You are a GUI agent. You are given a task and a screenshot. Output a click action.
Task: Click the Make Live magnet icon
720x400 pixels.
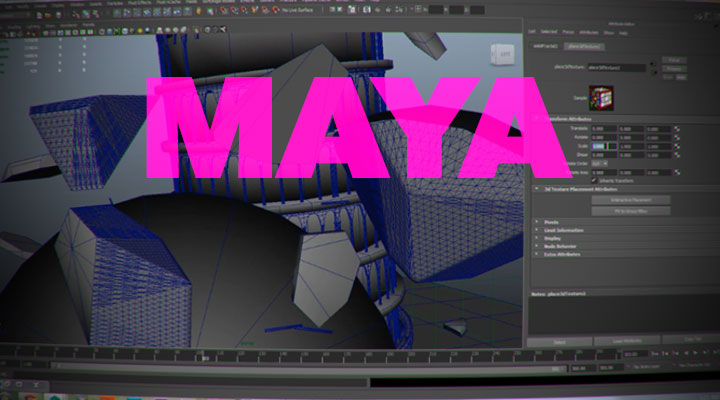(276, 10)
